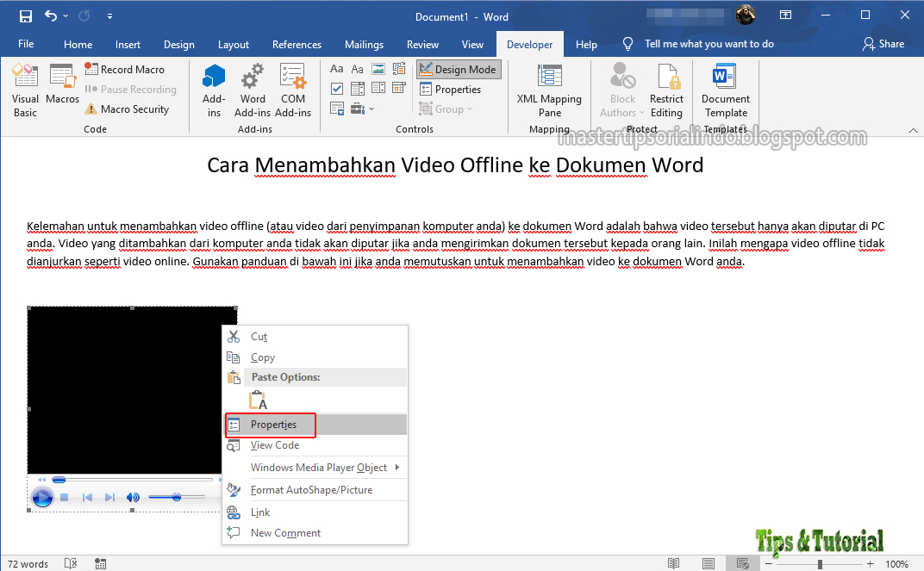Open Word Add-ins dialog
This screenshot has width=924, height=571.
[x=253, y=90]
